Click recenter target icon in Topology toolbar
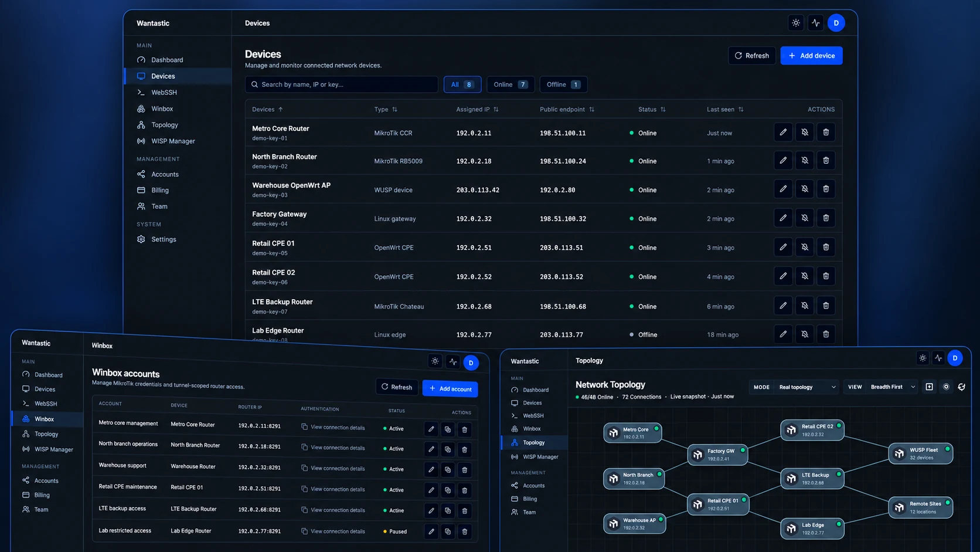The image size is (980, 552). click(946, 387)
